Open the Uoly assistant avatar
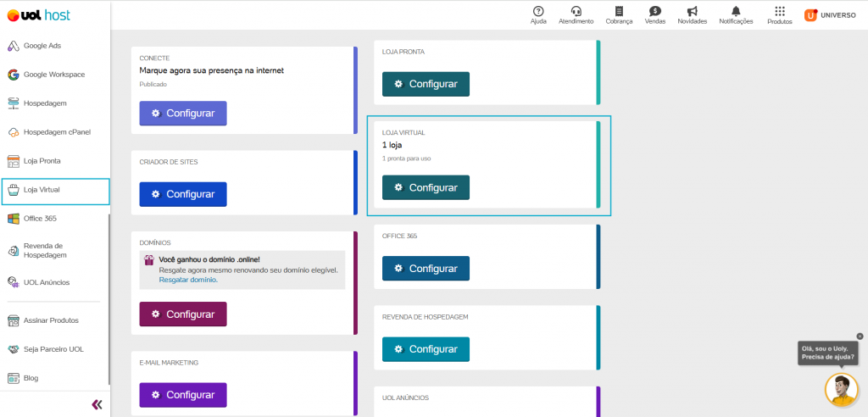Image resolution: width=868 pixels, height=417 pixels. (x=842, y=390)
